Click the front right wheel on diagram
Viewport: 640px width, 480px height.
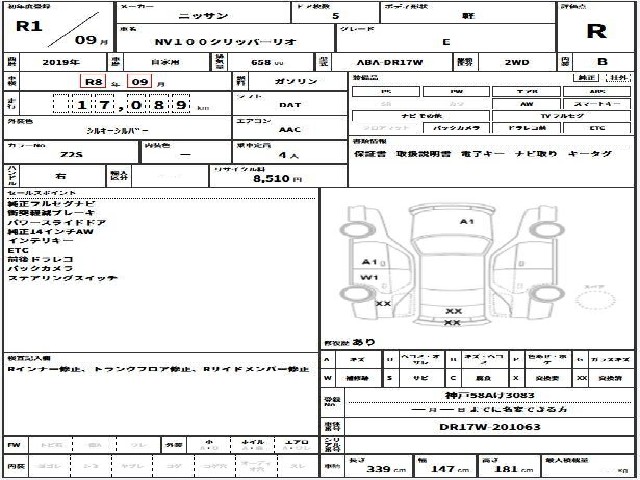(x=547, y=229)
